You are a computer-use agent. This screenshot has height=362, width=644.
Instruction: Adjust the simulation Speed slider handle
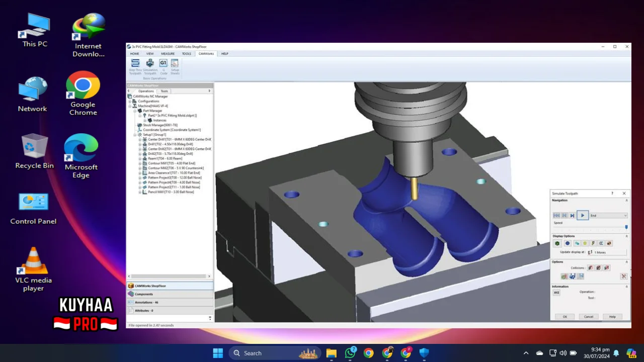coord(626,227)
